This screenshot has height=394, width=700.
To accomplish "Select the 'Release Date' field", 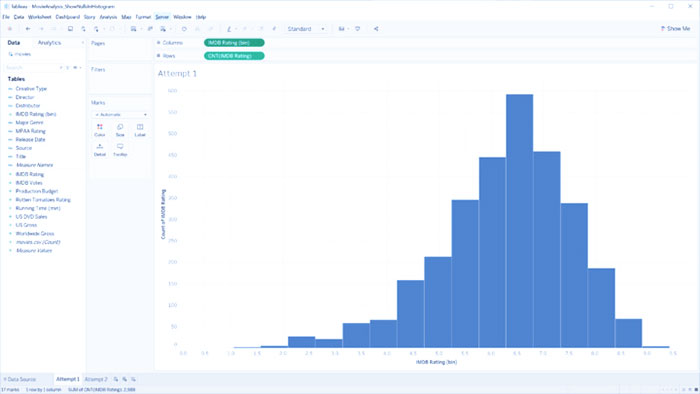I will pyautogui.click(x=30, y=140).
